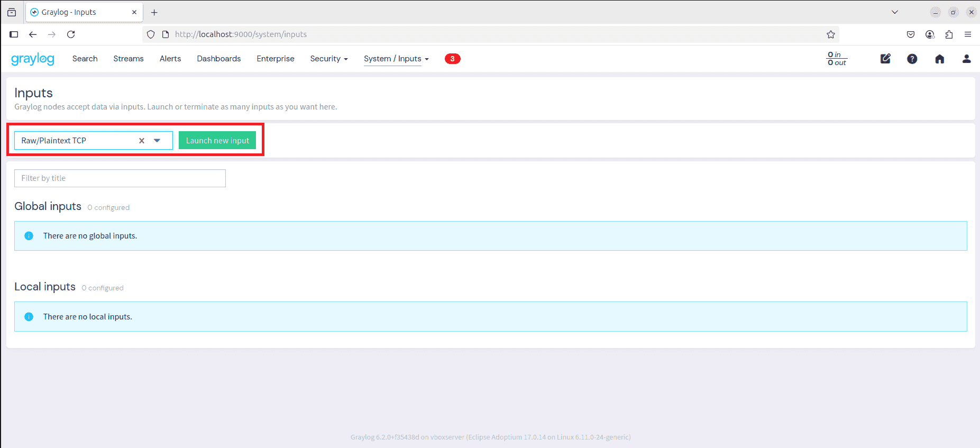Viewport: 980px width, 448px height.
Task: Select the Graylog - Inputs browser tab
Action: click(x=85, y=12)
